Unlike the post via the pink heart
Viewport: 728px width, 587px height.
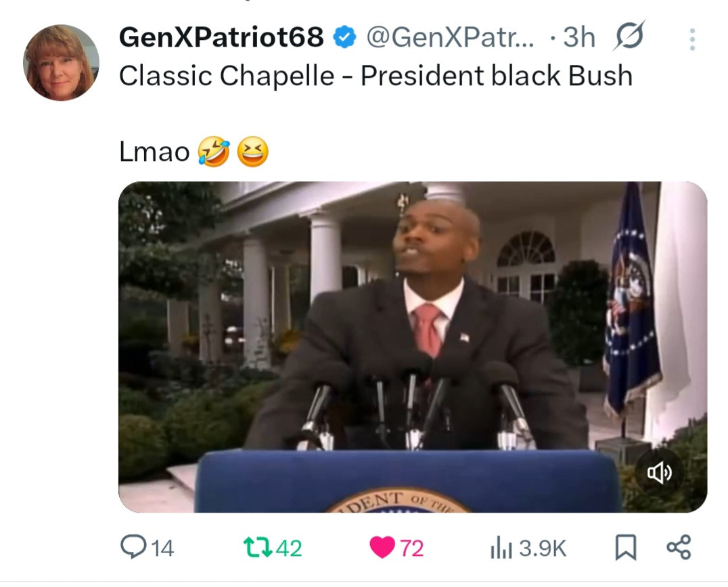point(382,547)
